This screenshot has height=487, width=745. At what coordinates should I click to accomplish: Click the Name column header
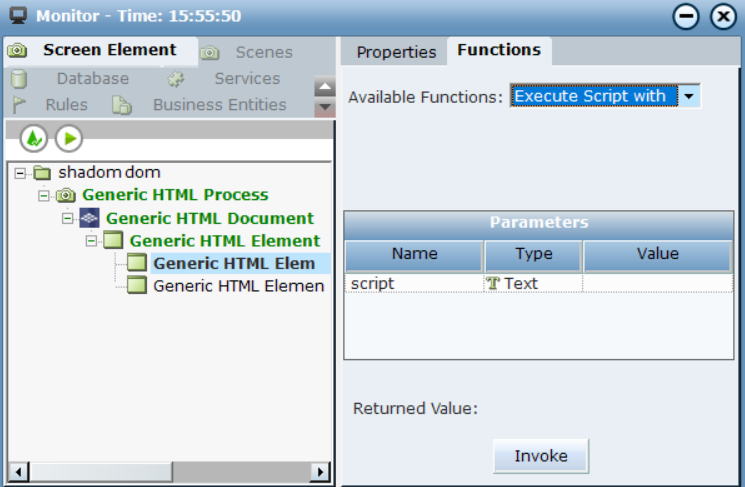point(414,254)
